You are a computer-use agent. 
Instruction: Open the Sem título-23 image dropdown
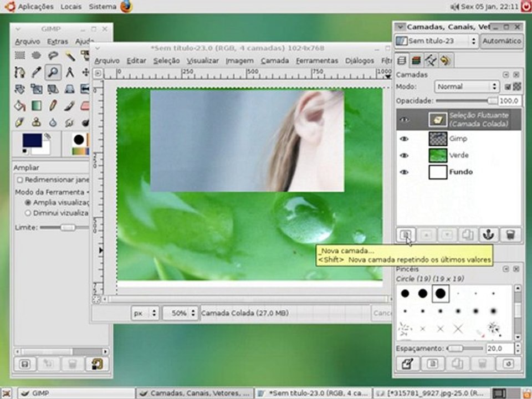click(437, 41)
